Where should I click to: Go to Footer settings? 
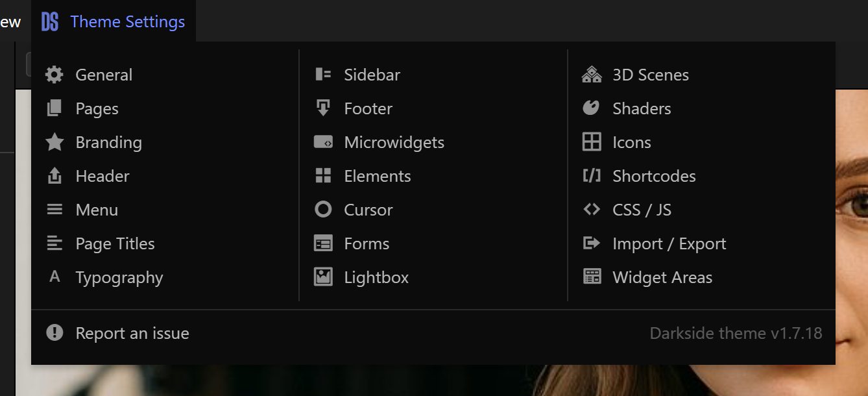point(368,108)
